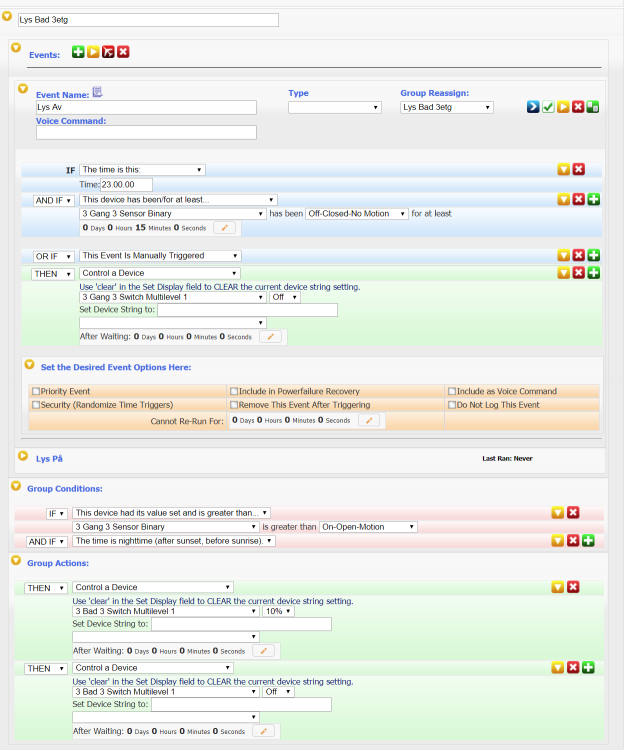This screenshot has height=750, width=626.
Task: Enable the Priority Event checkbox
Action: (37, 391)
